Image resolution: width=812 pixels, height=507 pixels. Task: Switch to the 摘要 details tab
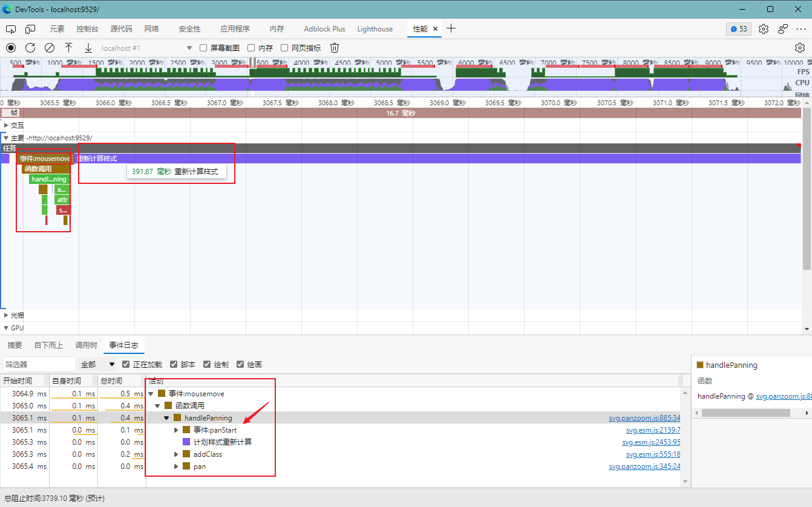pyautogui.click(x=15, y=345)
